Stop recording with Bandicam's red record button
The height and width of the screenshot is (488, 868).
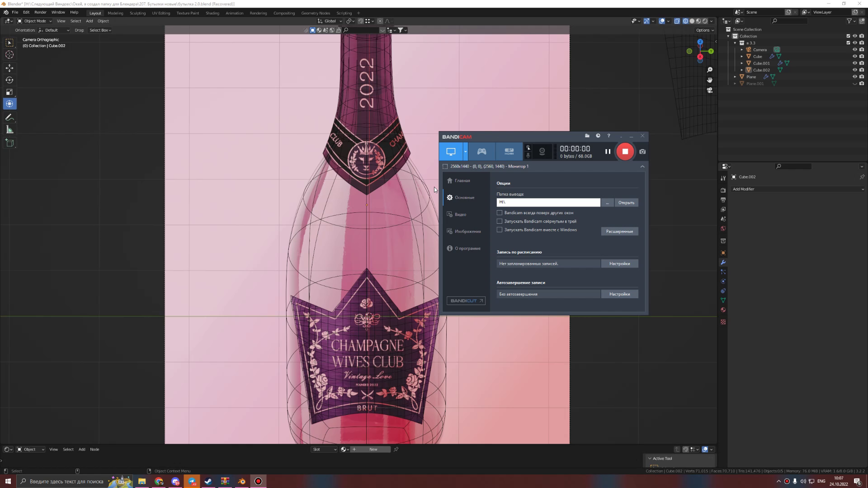pos(625,151)
